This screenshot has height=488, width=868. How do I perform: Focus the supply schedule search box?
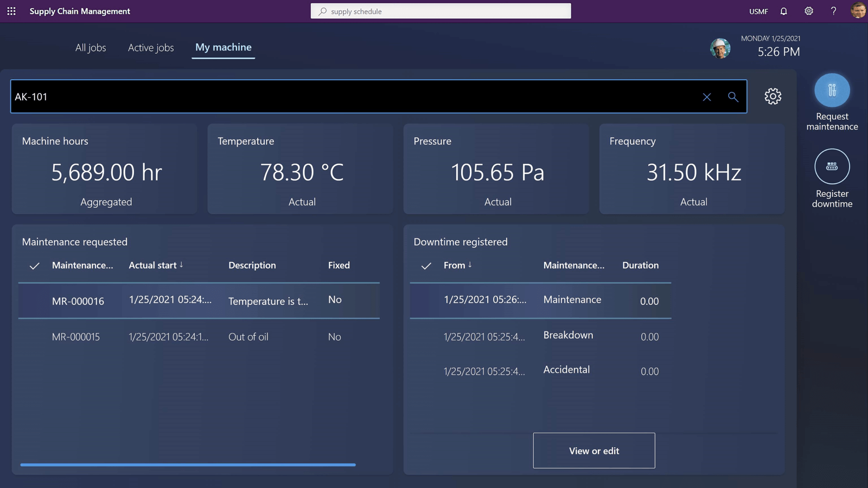441,11
